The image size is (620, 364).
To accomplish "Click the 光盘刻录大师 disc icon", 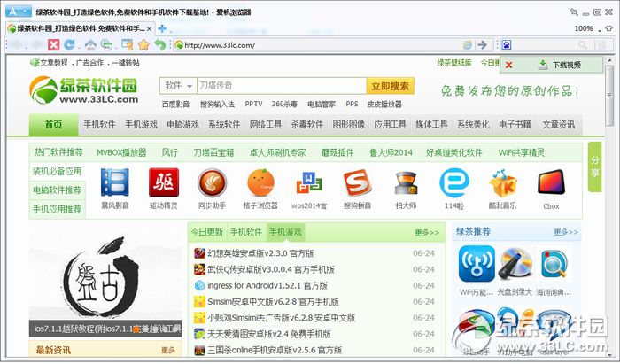I will [515, 264].
